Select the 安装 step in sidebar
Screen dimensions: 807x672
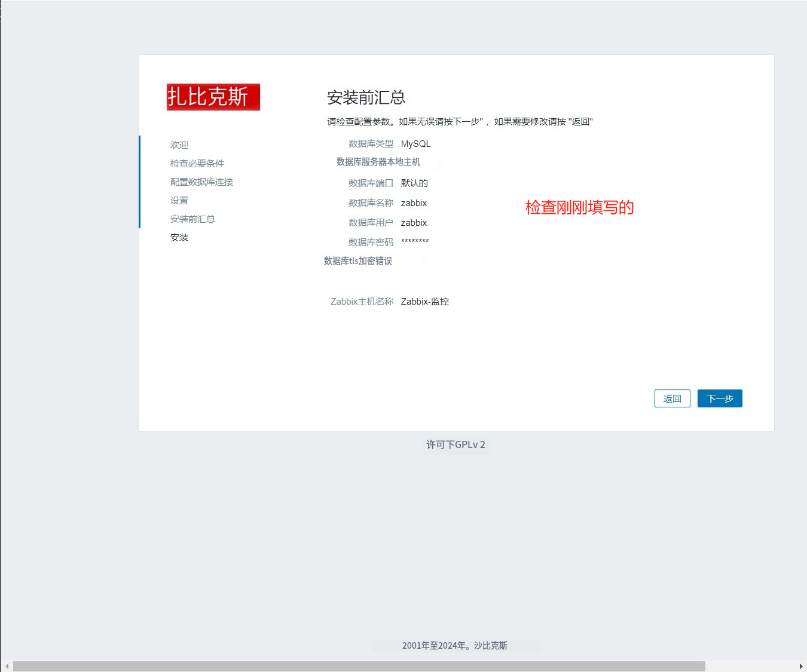(x=179, y=237)
